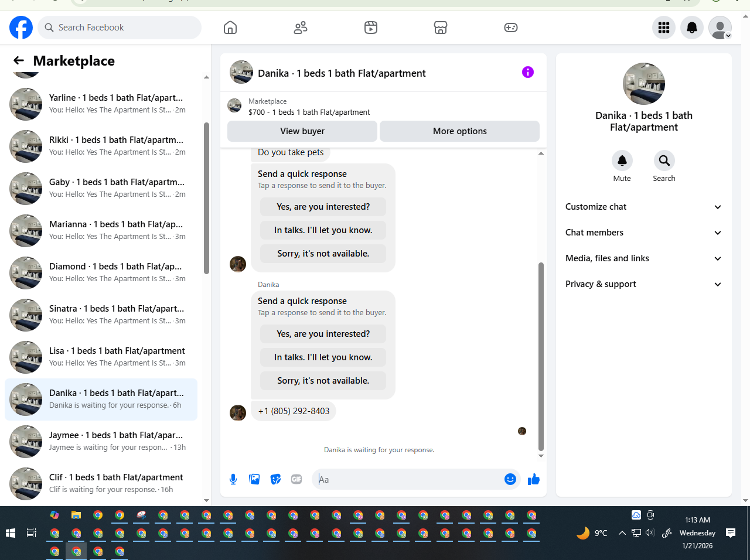Viewport: 750px width, 560px height.
Task: Open the Facebook logo home link
Action: pos(21,28)
